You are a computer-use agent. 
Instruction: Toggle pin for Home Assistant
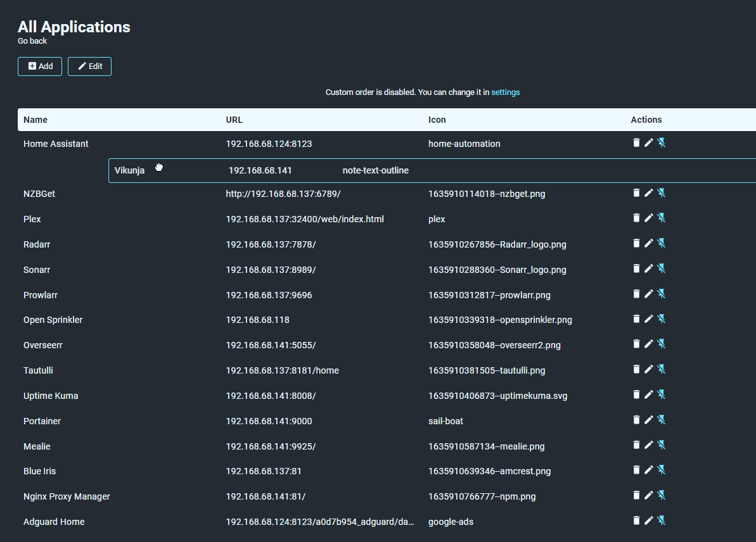tap(662, 142)
